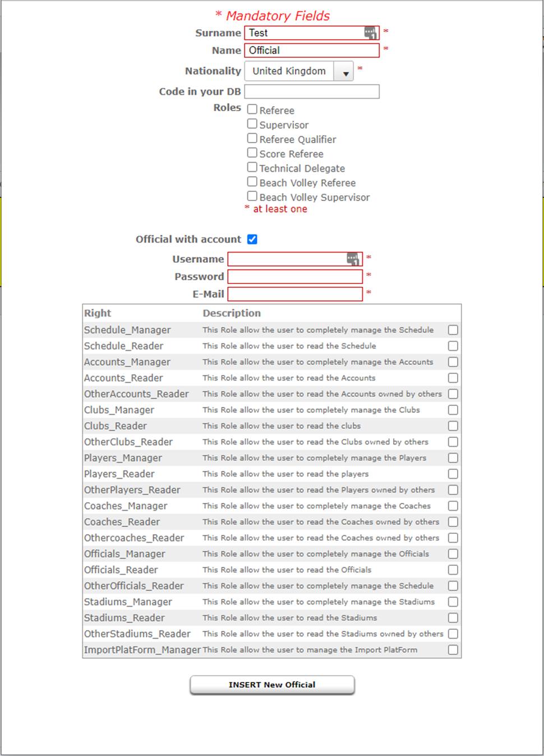Click the Right column header

point(98,313)
